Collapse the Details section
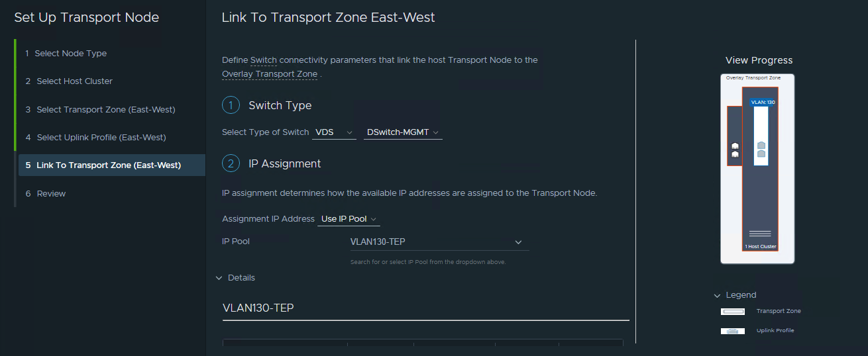Image resolution: width=868 pixels, height=356 pixels. (x=219, y=278)
